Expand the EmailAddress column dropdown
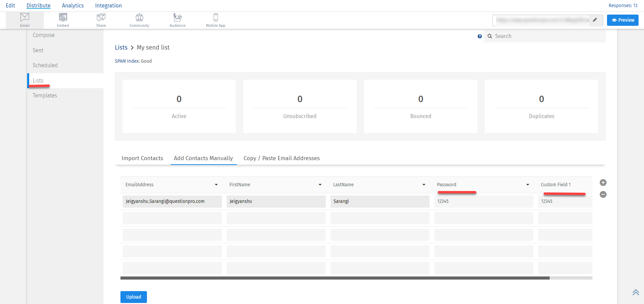This screenshot has width=644, height=304. pos(216,185)
